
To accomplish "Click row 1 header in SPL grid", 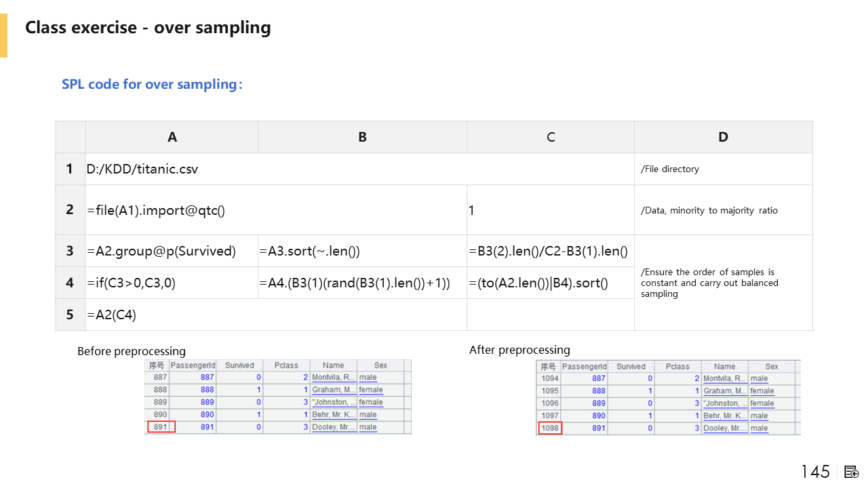I will (x=70, y=169).
